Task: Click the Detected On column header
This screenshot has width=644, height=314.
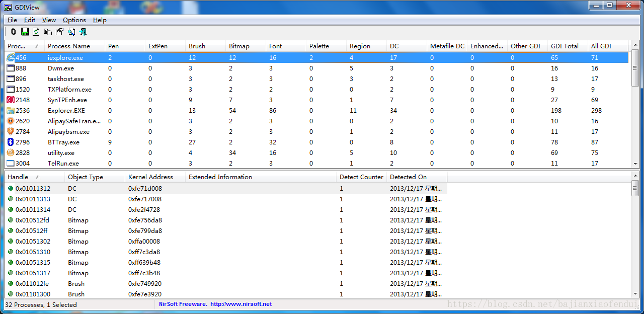Action: point(417,177)
